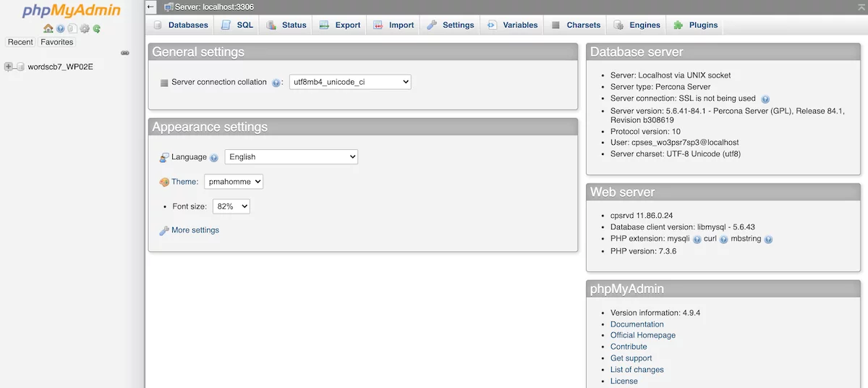Image resolution: width=868 pixels, height=388 pixels.
Task: Open Server connection collation dropdown
Action: click(x=350, y=82)
